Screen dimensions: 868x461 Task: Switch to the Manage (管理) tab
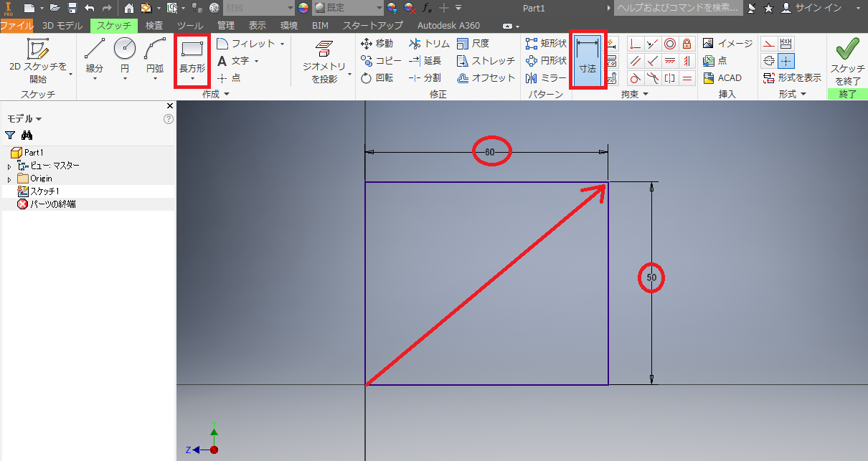click(x=226, y=25)
